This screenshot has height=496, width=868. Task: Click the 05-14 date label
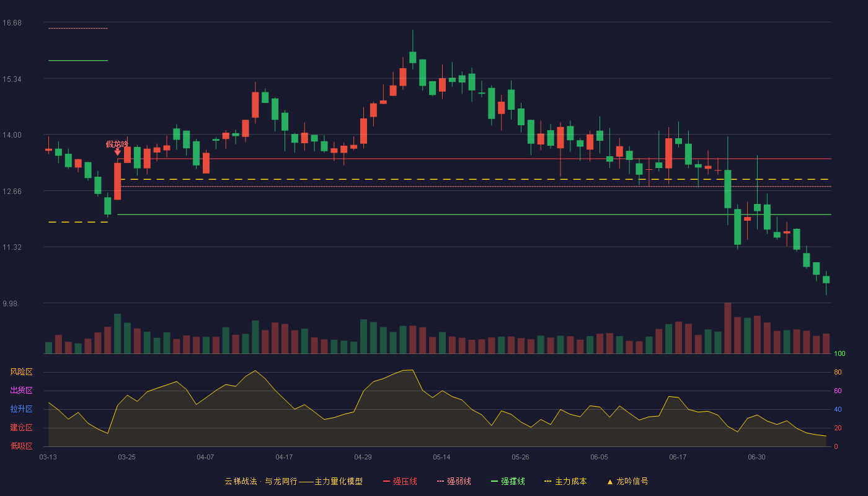(x=442, y=457)
